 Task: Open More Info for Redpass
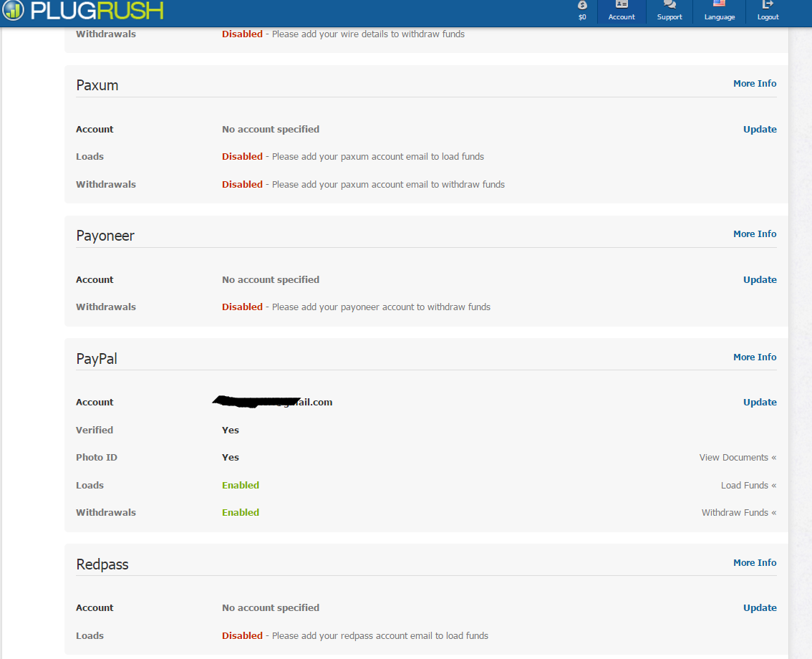[x=755, y=562]
